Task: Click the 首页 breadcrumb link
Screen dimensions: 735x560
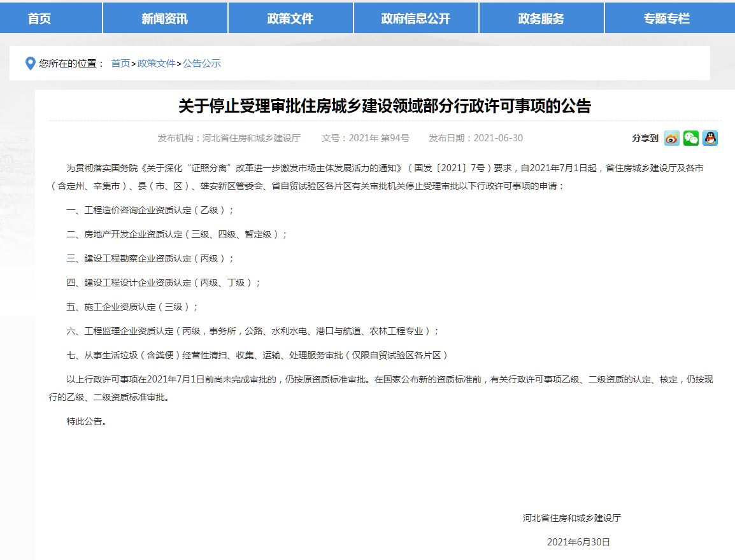Action: point(120,64)
